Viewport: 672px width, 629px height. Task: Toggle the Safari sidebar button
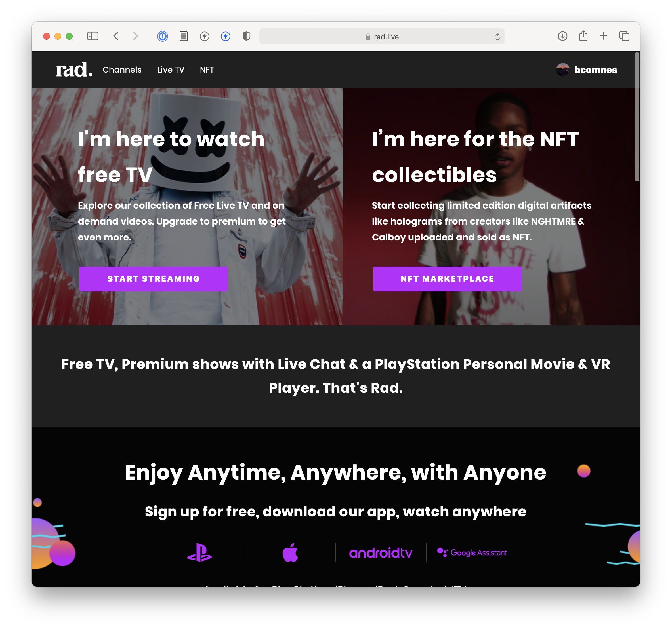pos(93,36)
